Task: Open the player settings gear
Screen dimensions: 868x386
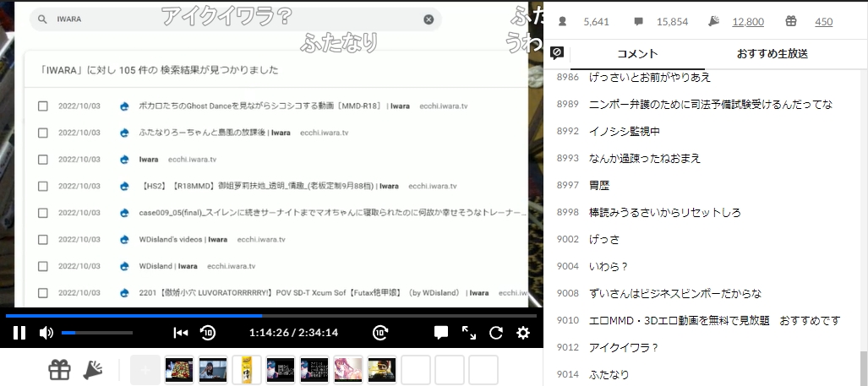Action: (x=523, y=333)
